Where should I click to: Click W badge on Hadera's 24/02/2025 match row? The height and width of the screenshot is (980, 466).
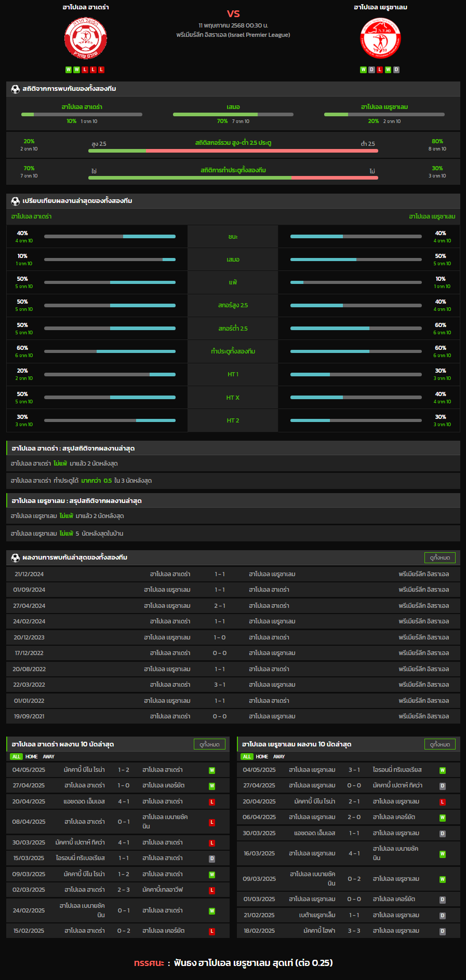coord(212,911)
